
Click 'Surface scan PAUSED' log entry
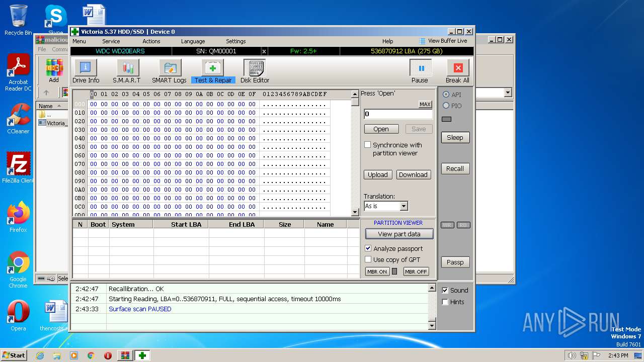point(140,309)
